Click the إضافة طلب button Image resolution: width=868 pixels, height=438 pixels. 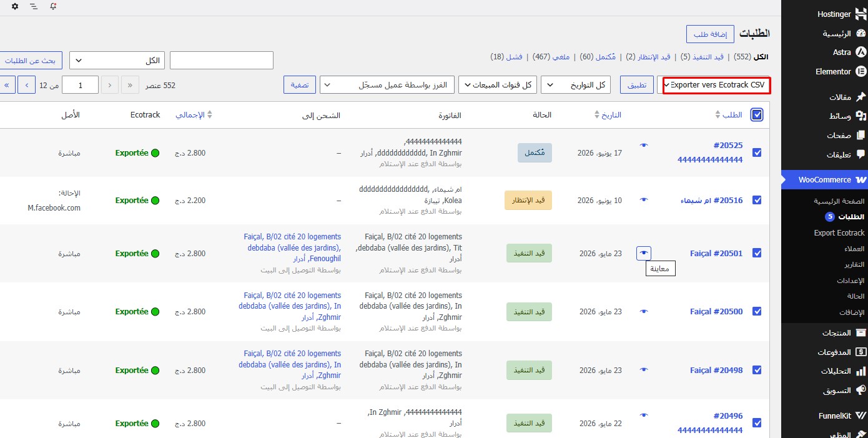tap(710, 34)
